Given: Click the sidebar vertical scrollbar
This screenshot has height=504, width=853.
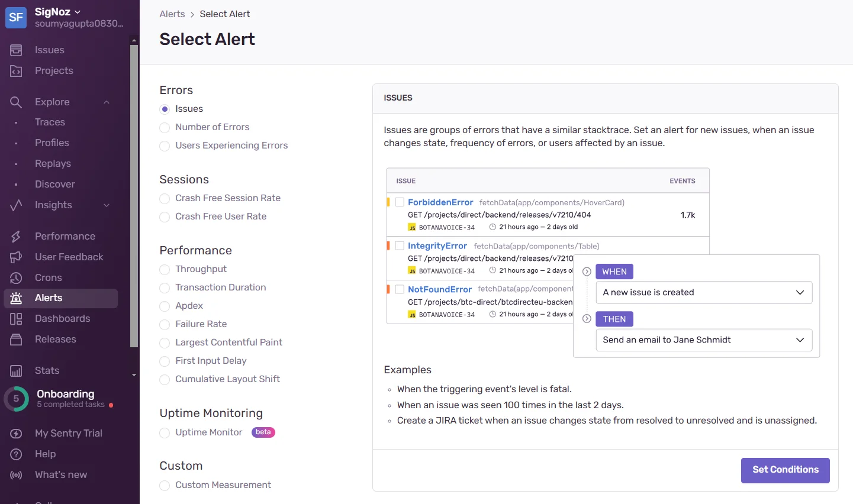Looking at the screenshot, I should pos(134,195).
